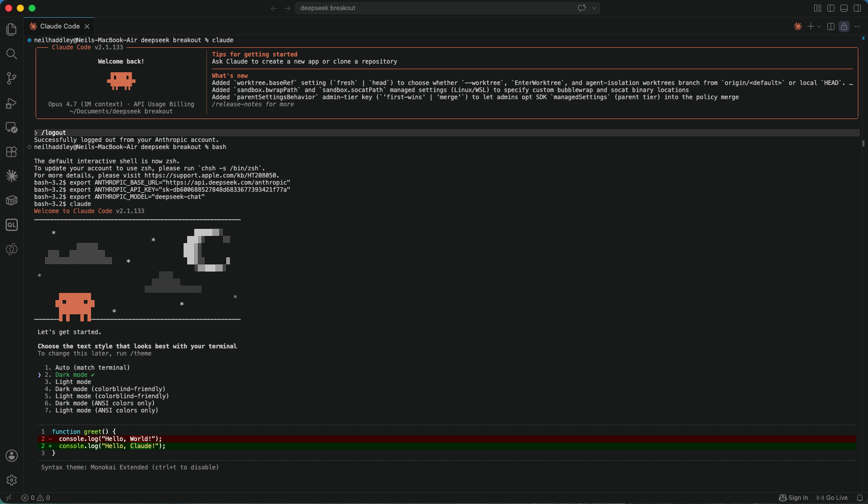Viewport: 868px width, 504px height.
Task: Open the Source Control view
Action: [11, 78]
